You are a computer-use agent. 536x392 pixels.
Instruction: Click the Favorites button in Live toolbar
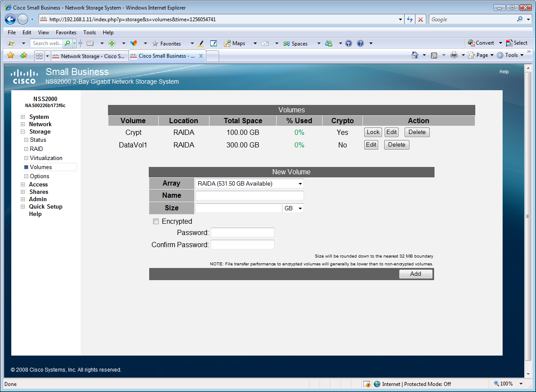167,43
